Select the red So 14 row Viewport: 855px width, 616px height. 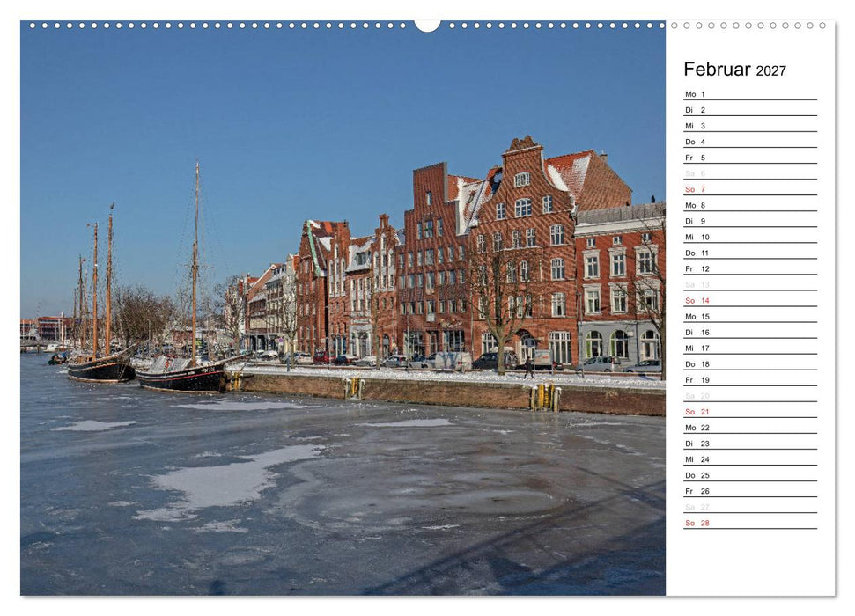(x=750, y=300)
